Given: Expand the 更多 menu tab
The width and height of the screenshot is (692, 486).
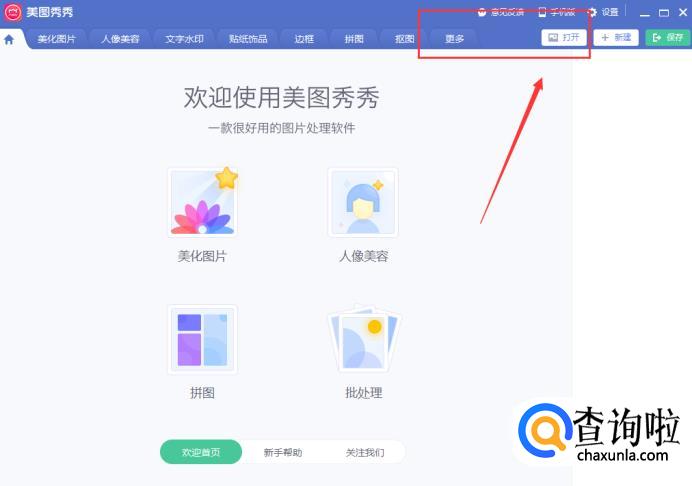Looking at the screenshot, I should [454, 39].
